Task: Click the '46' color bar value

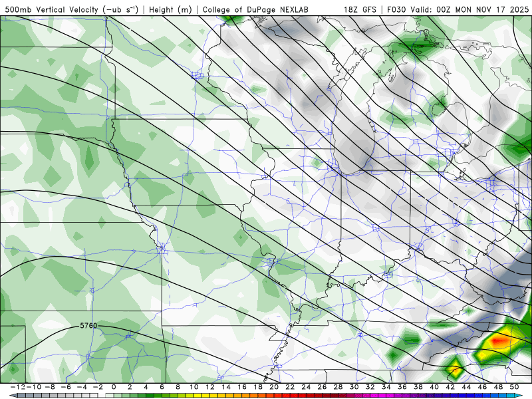Action: click(x=482, y=387)
